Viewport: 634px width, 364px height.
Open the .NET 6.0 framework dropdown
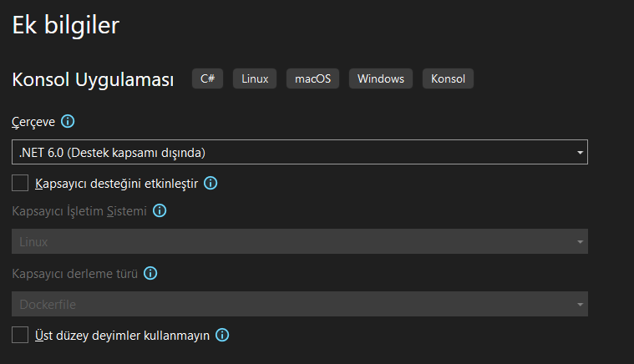point(299,152)
